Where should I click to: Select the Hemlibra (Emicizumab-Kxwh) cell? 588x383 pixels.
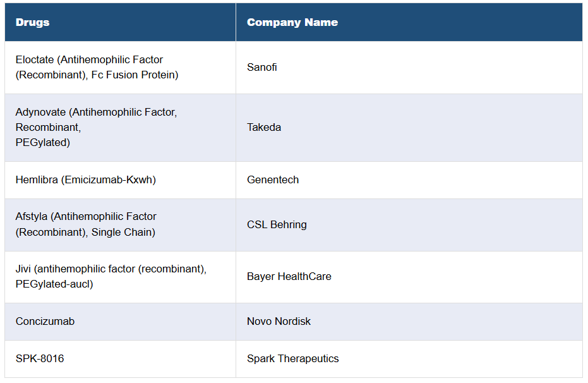[86, 180]
